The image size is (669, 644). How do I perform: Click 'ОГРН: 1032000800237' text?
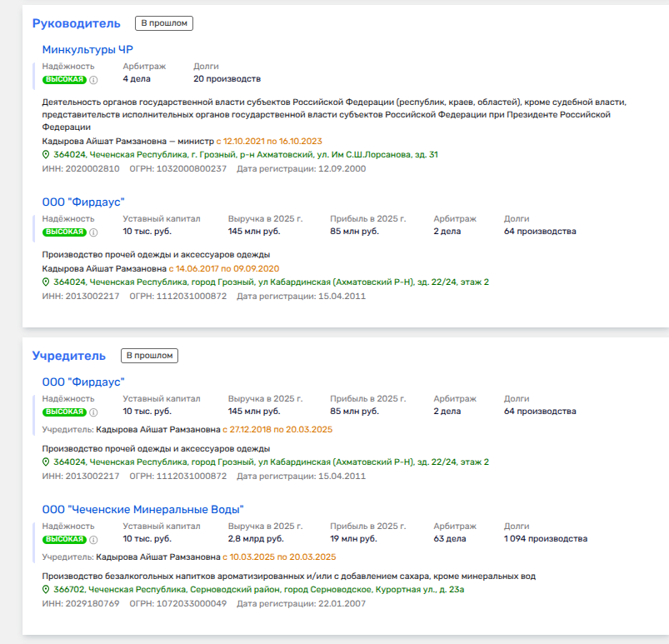coord(178,168)
